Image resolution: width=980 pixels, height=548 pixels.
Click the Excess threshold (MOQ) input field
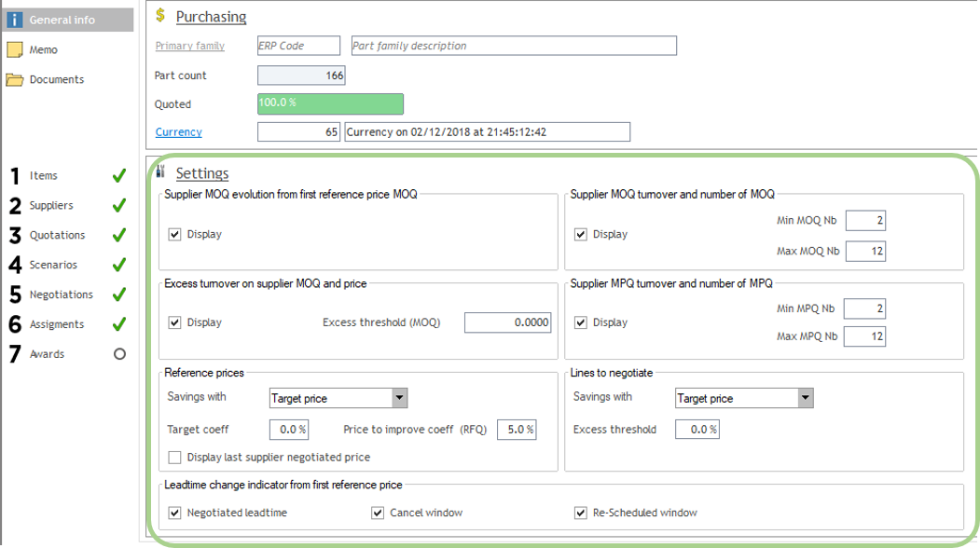click(x=507, y=322)
